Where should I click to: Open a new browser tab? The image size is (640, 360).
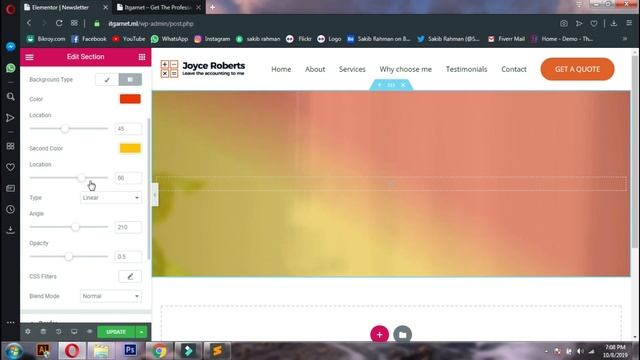[212, 7]
